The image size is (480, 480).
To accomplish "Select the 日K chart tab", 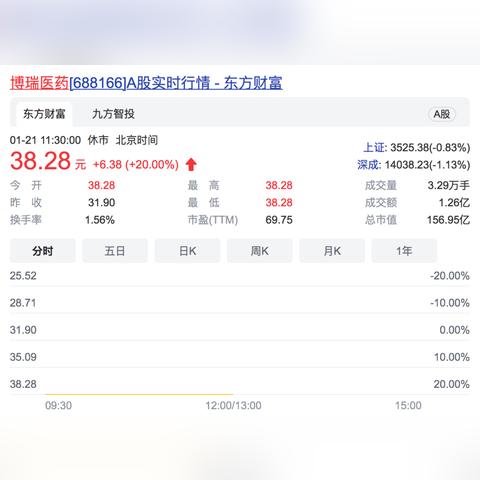I will (x=187, y=251).
